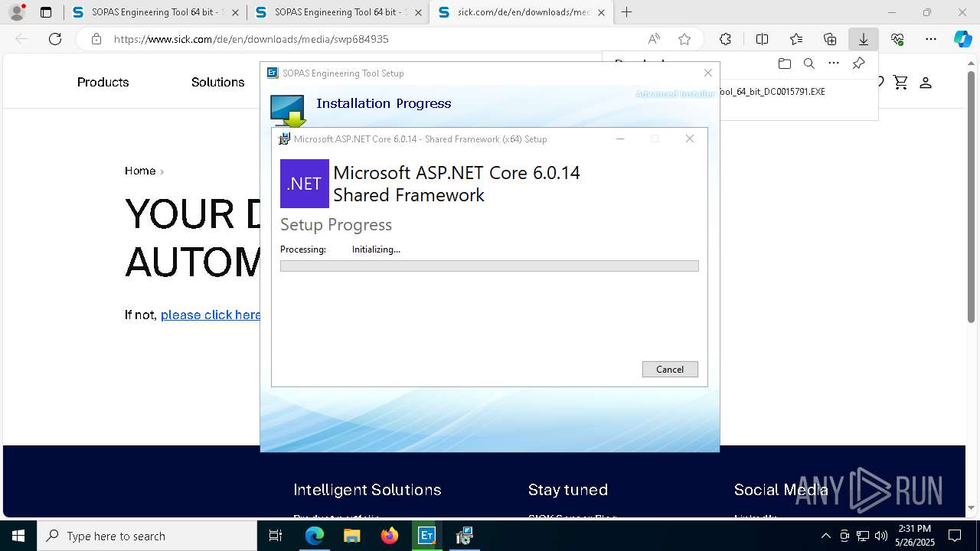The width and height of the screenshot is (980, 551).
Task: Open network settings tray icon
Action: coord(863,536)
